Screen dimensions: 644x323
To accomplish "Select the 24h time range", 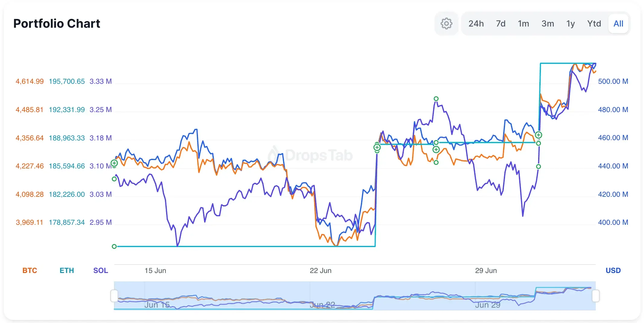I will coord(476,24).
